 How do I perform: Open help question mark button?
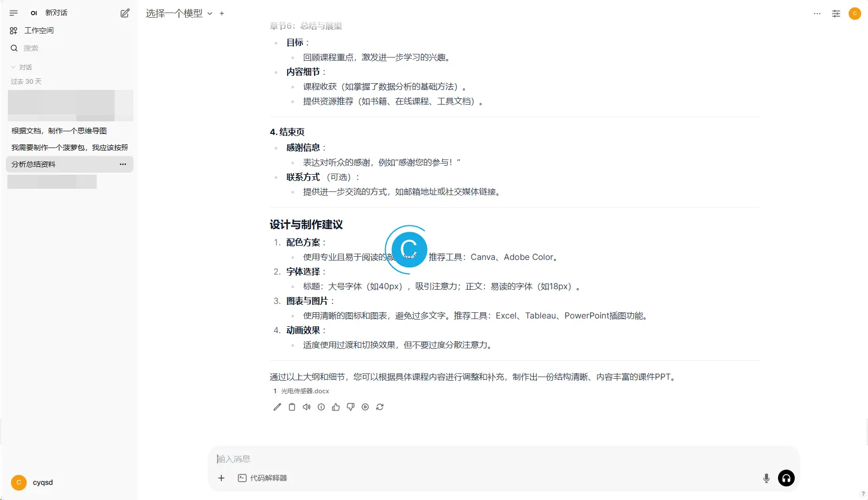(x=863, y=494)
